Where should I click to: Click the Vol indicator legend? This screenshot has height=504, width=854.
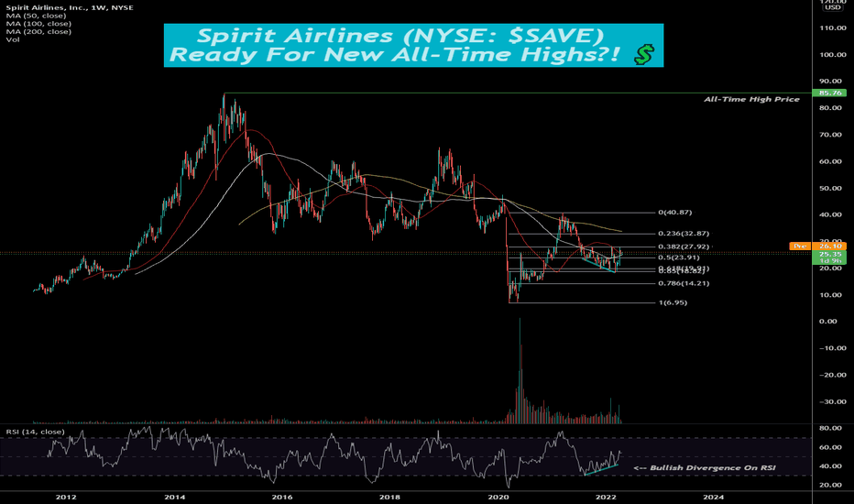[12, 39]
